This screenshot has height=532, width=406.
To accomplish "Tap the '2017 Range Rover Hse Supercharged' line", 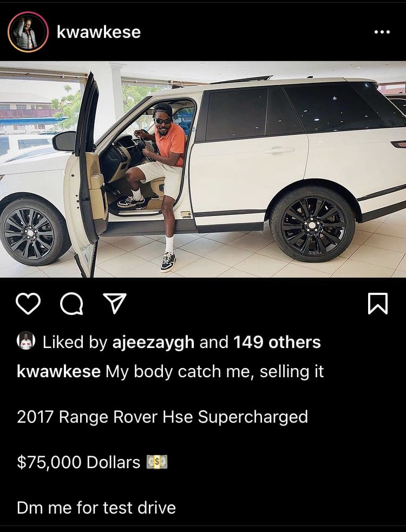I will point(162,417).
